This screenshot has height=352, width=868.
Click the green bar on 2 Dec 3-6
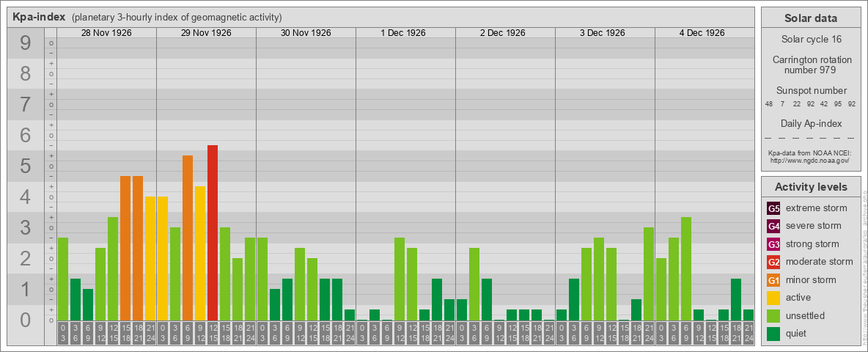(x=474, y=285)
